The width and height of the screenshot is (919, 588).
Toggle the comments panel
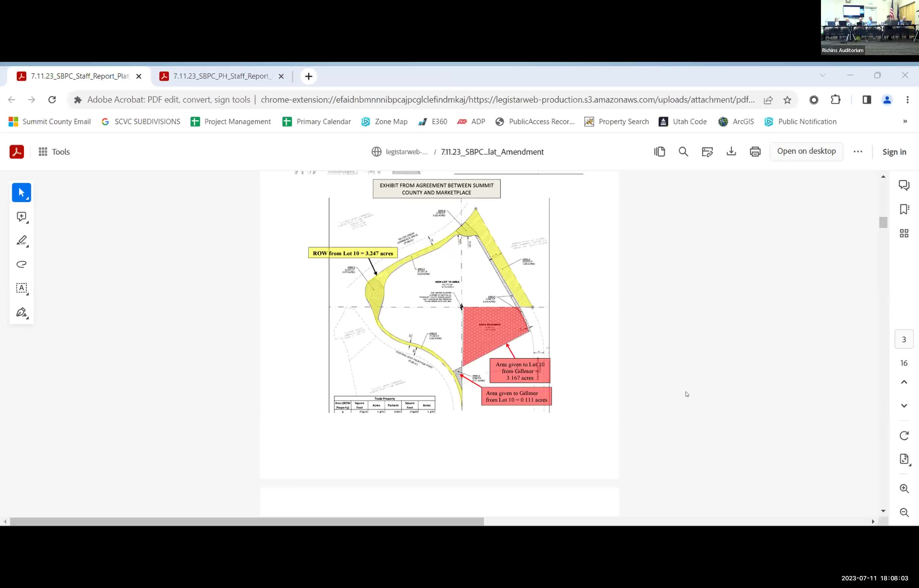[x=904, y=185]
